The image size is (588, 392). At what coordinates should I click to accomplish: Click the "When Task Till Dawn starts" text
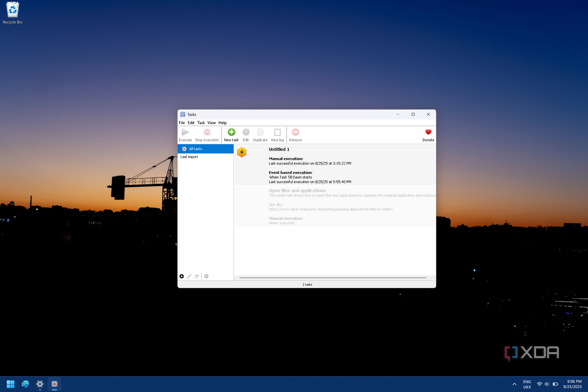pyautogui.click(x=291, y=177)
